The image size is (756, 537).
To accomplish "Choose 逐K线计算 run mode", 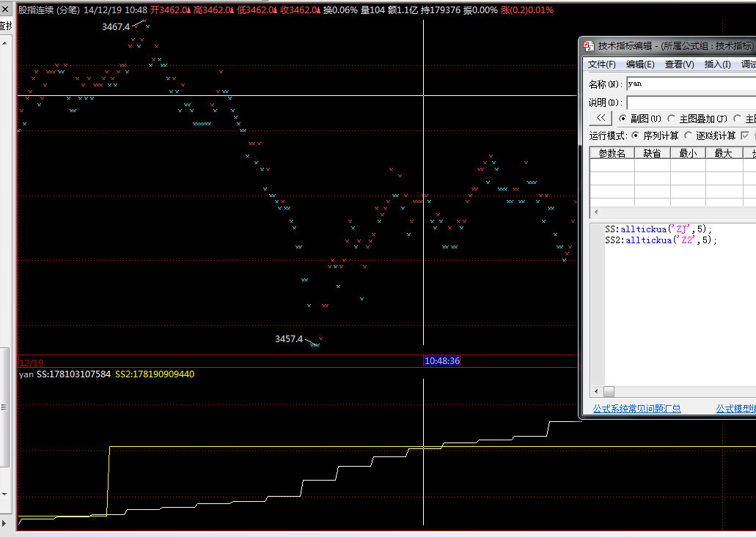I will [x=689, y=136].
